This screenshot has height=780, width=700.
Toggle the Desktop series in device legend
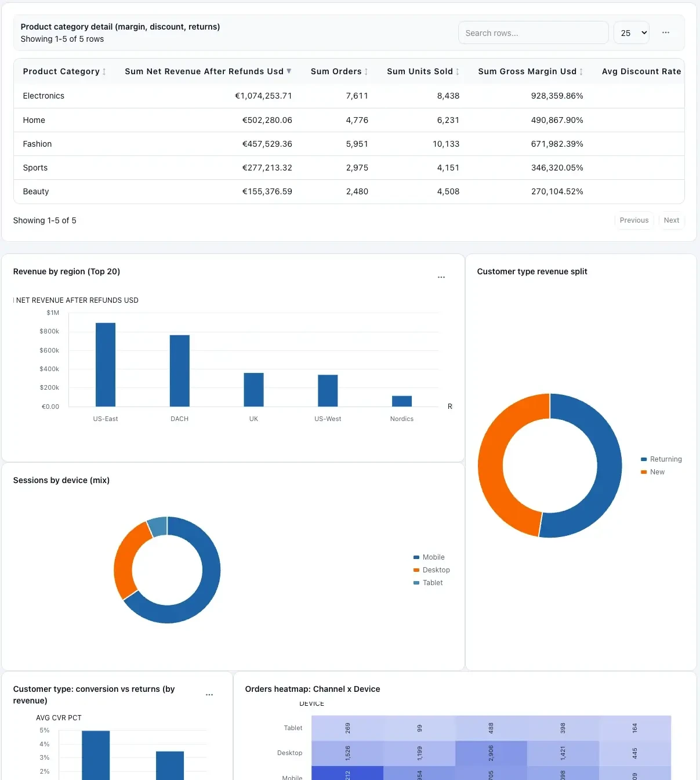431,570
